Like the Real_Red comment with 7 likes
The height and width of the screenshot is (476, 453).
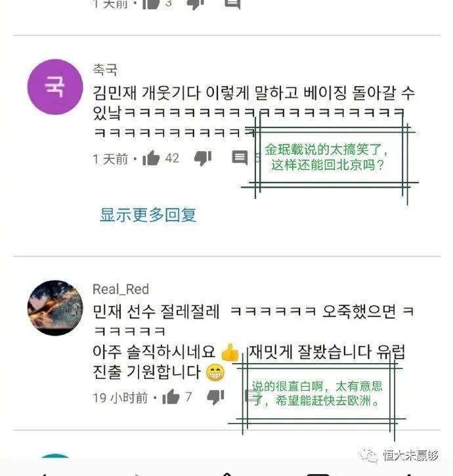pos(171,397)
